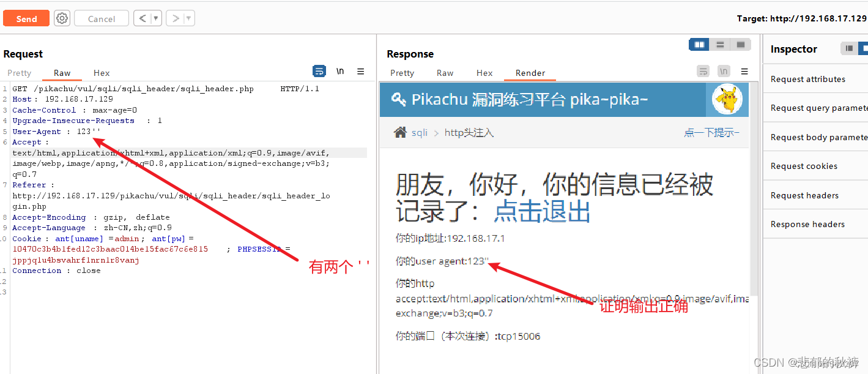The width and height of the screenshot is (868, 374).
Task: Show non-printable characters in the Response editor
Action: [724, 71]
